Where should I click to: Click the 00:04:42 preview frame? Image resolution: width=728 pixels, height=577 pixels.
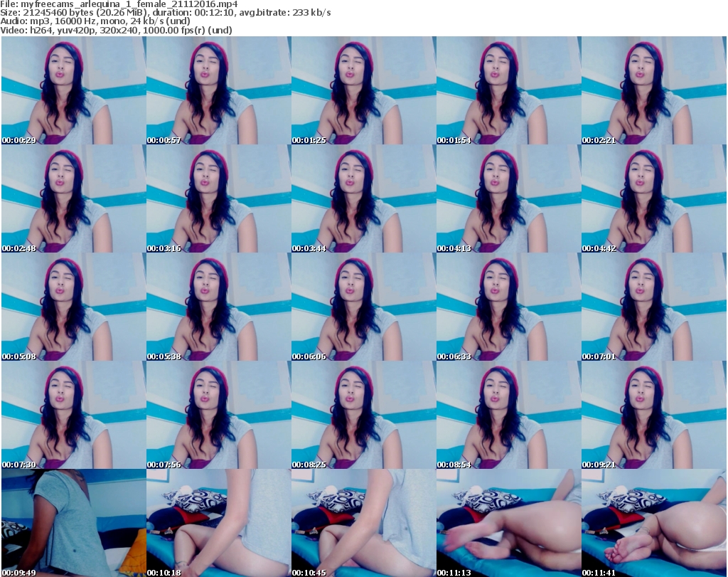click(x=654, y=198)
